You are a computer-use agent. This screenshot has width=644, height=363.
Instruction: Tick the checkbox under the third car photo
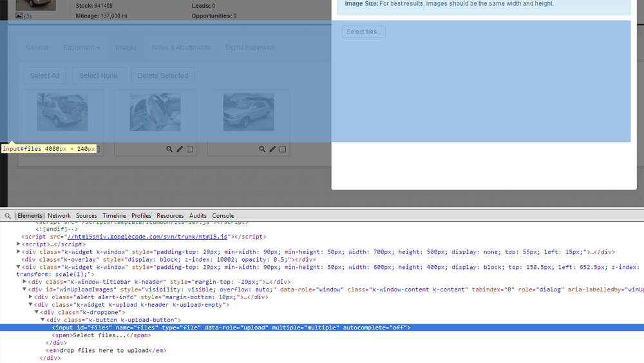(283, 149)
